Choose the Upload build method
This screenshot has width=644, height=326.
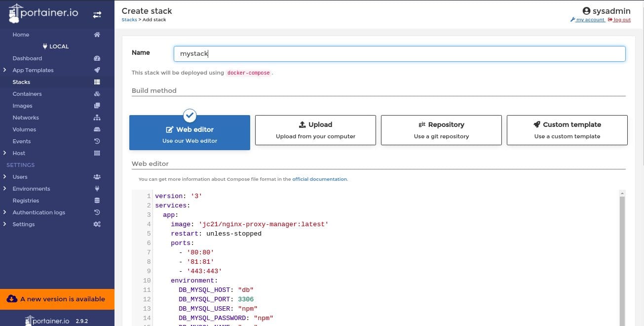coord(315,130)
